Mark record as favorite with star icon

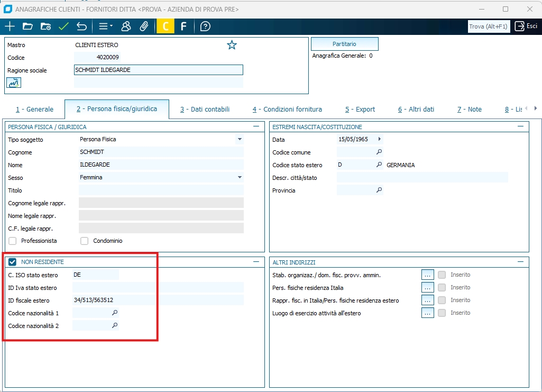[x=232, y=45]
